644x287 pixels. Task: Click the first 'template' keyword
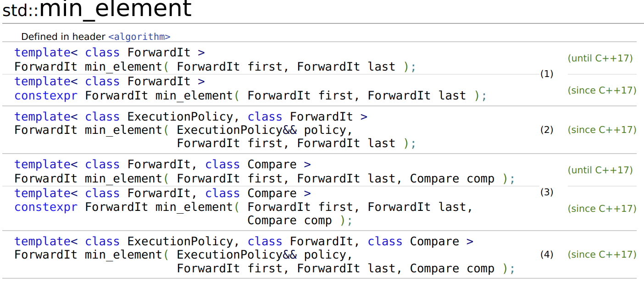pos(42,53)
